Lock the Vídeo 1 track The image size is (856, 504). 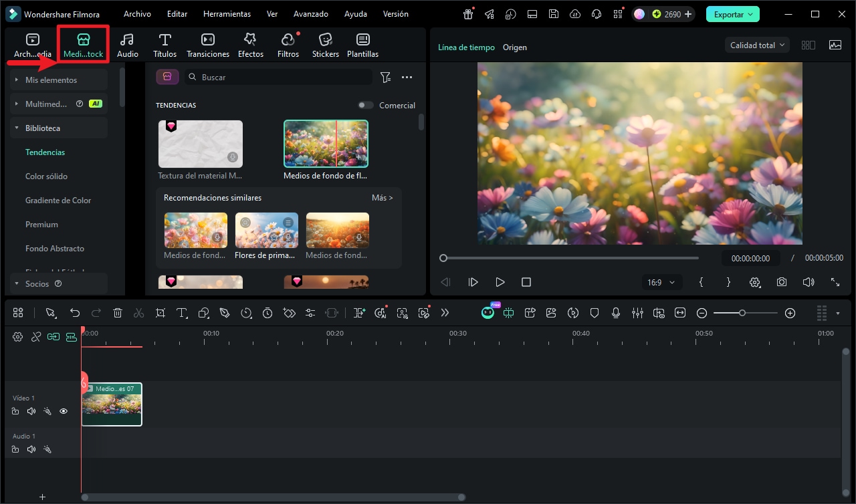pos(15,412)
